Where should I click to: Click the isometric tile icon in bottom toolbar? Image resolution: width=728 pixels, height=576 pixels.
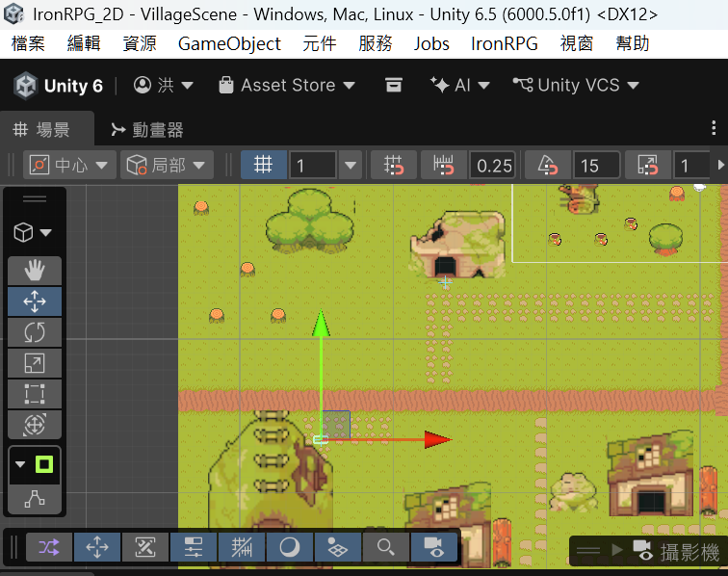[338, 547]
